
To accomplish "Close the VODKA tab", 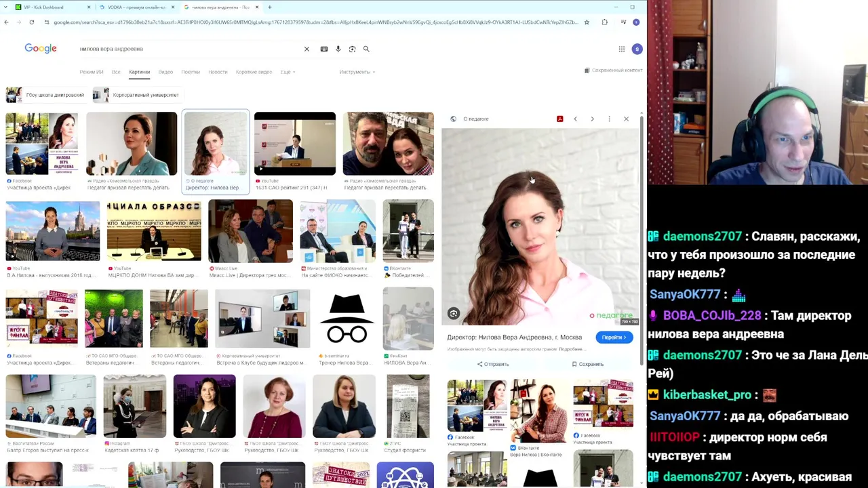I will tap(173, 7).
